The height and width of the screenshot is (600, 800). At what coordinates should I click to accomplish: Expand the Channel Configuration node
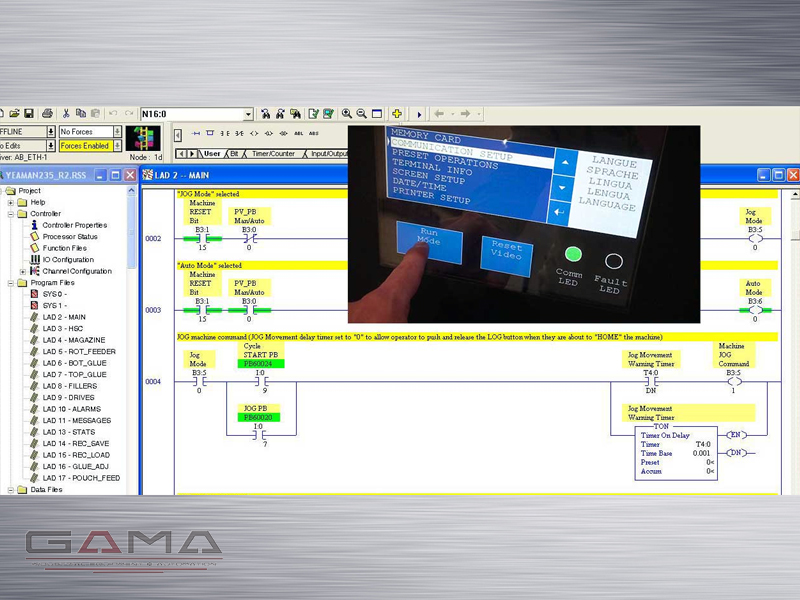(23, 271)
